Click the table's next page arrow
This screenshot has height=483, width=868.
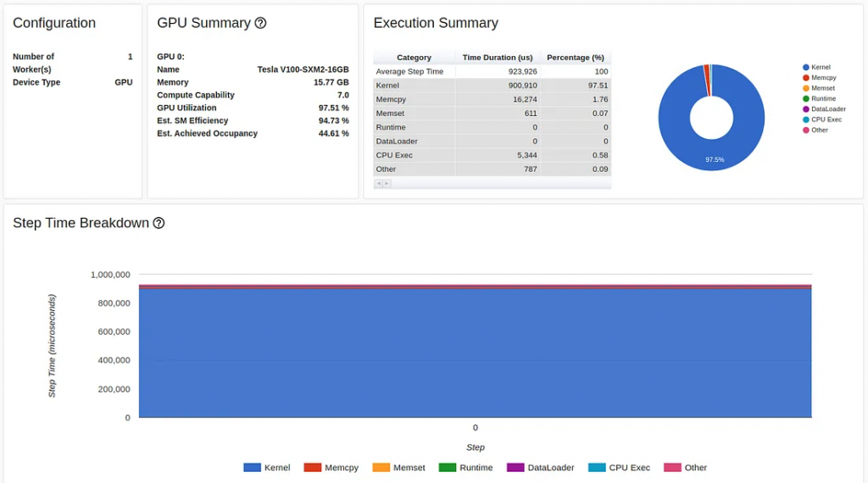pos(387,183)
